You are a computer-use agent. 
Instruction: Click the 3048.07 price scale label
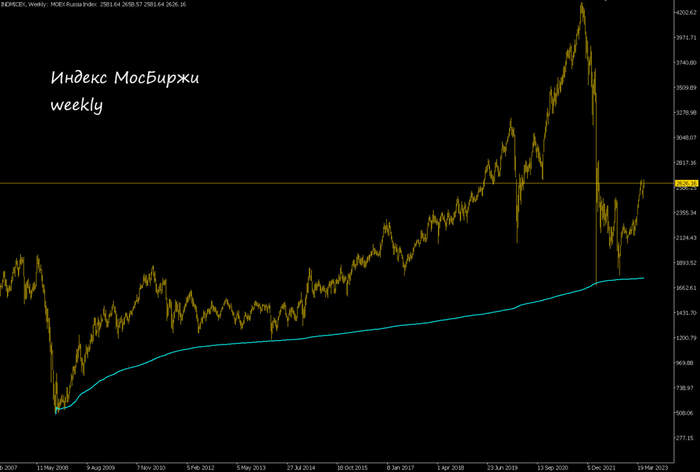pos(688,138)
